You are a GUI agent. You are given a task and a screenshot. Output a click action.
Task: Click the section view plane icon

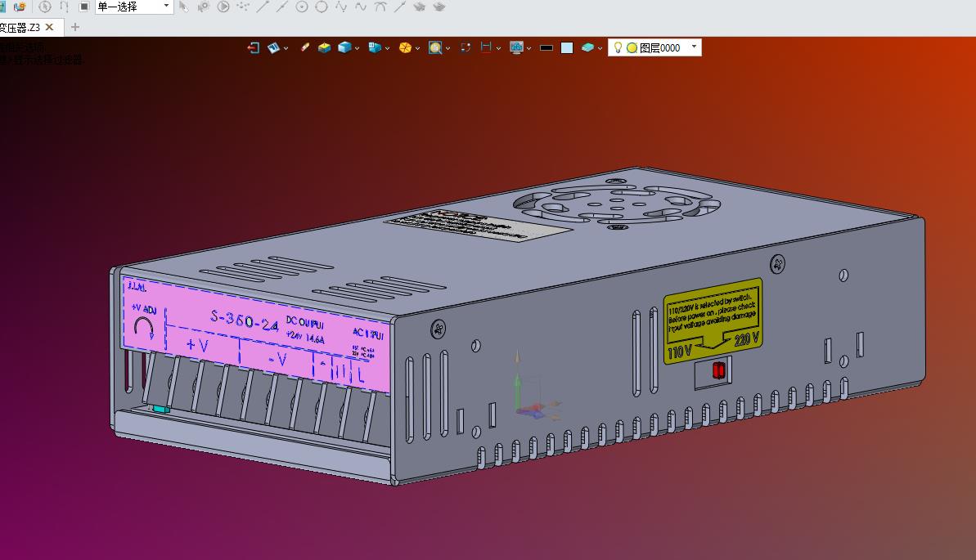(x=324, y=48)
